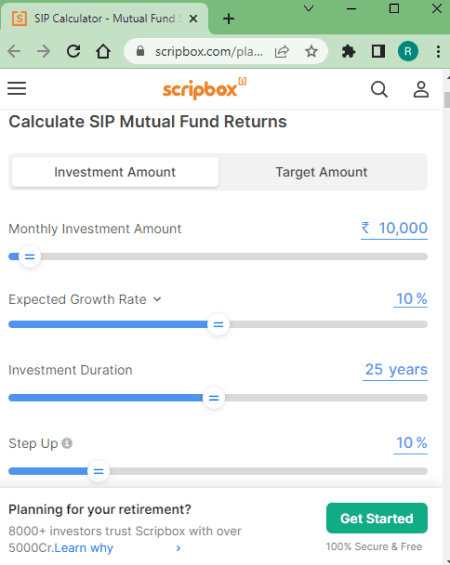Click the Step Up info icon

point(67,443)
